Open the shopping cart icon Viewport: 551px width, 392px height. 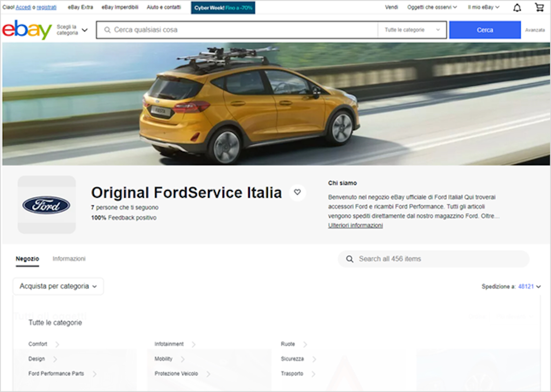pyautogui.click(x=540, y=7)
